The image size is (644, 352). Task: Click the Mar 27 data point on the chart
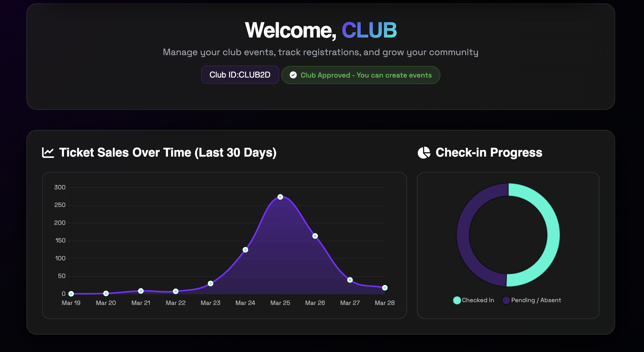(x=350, y=279)
